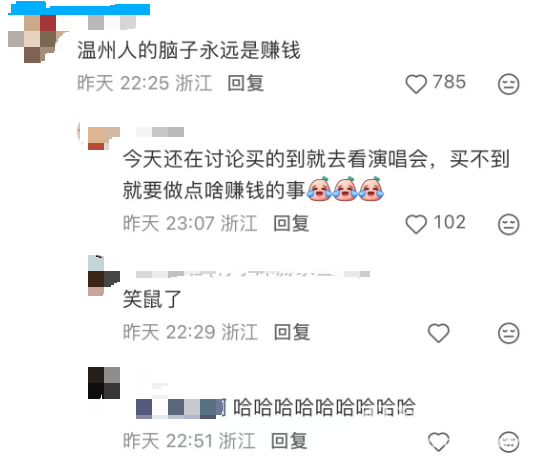Like the comment with 785 likes

pos(416,84)
